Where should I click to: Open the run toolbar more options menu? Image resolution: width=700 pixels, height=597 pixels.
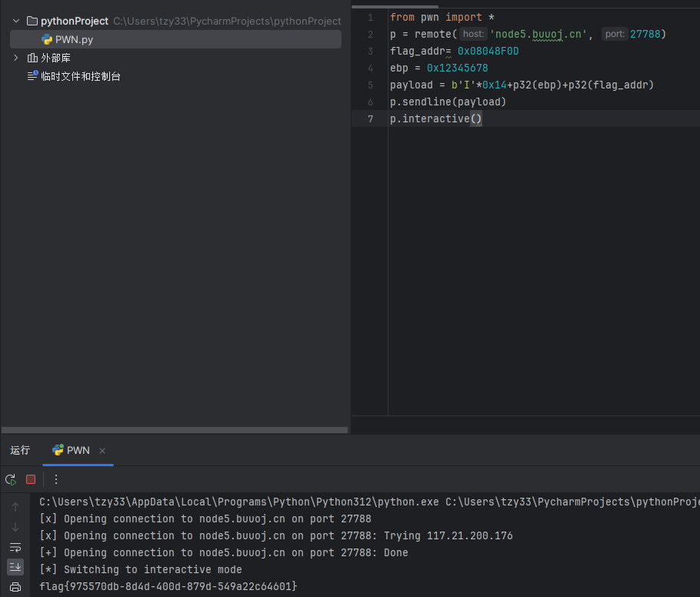56,479
